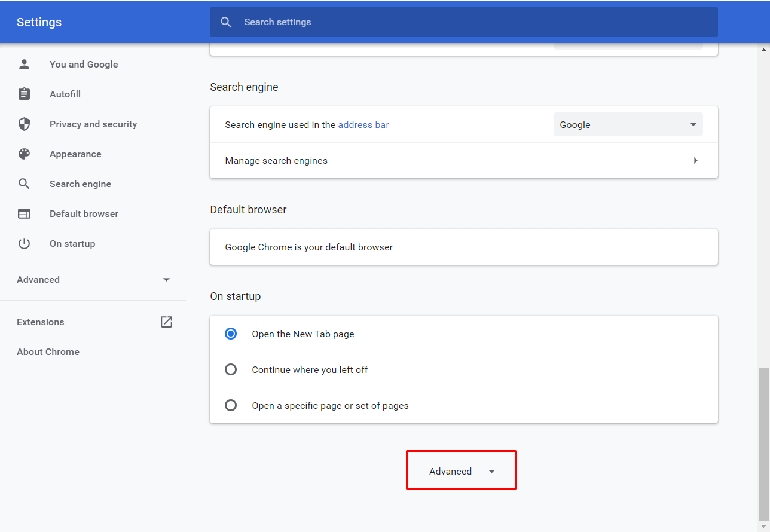Select Continue where you left off
The width and height of the screenshot is (770, 532).
[231, 369]
